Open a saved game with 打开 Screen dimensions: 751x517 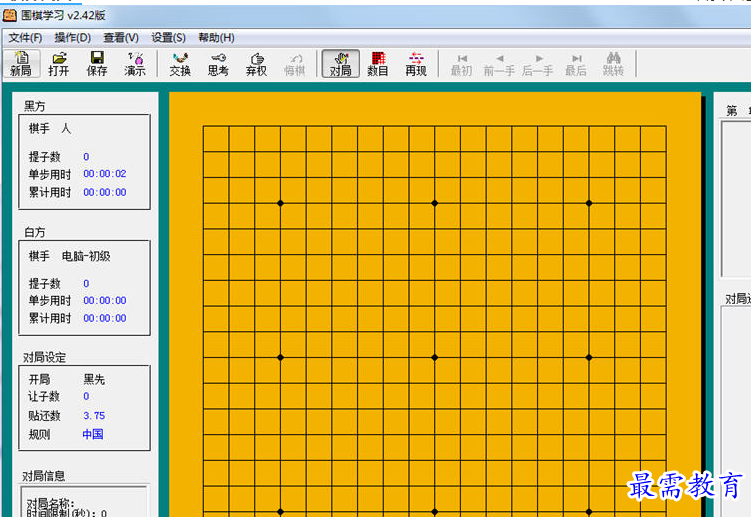pos(59,64)
